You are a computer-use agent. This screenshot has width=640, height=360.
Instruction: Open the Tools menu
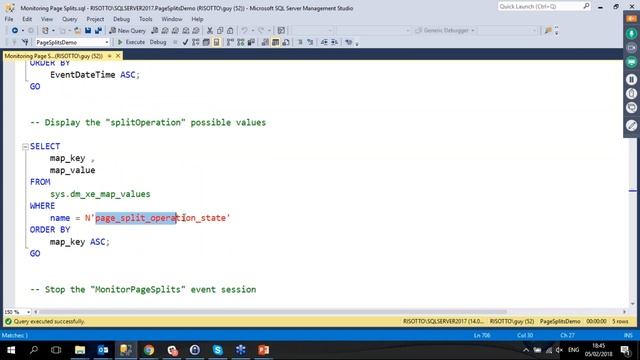point(145,19)
